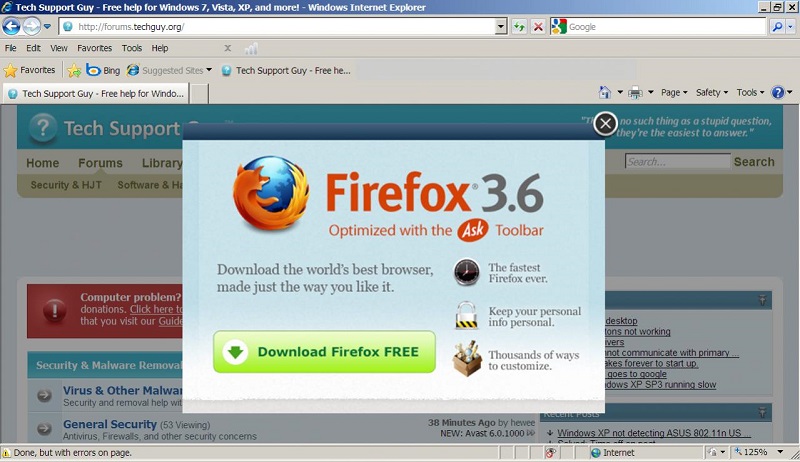Close the Firefox 3.6 popup ad
This screenshot has width=800, height=462.
click(x=605, y=123)
